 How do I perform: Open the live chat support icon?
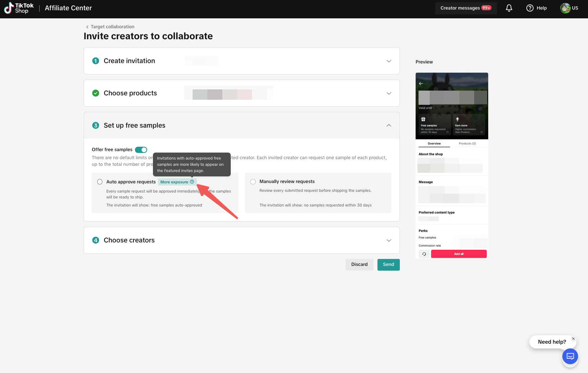[x=570, y=356]
